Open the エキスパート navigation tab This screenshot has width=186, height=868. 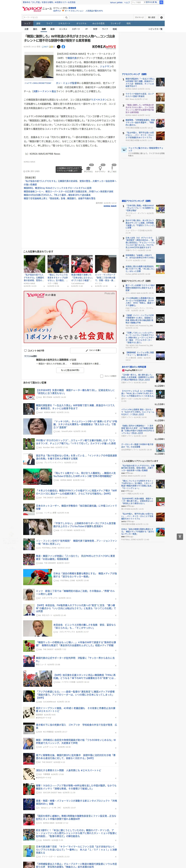pyautogui.click(x=64, y=24)
